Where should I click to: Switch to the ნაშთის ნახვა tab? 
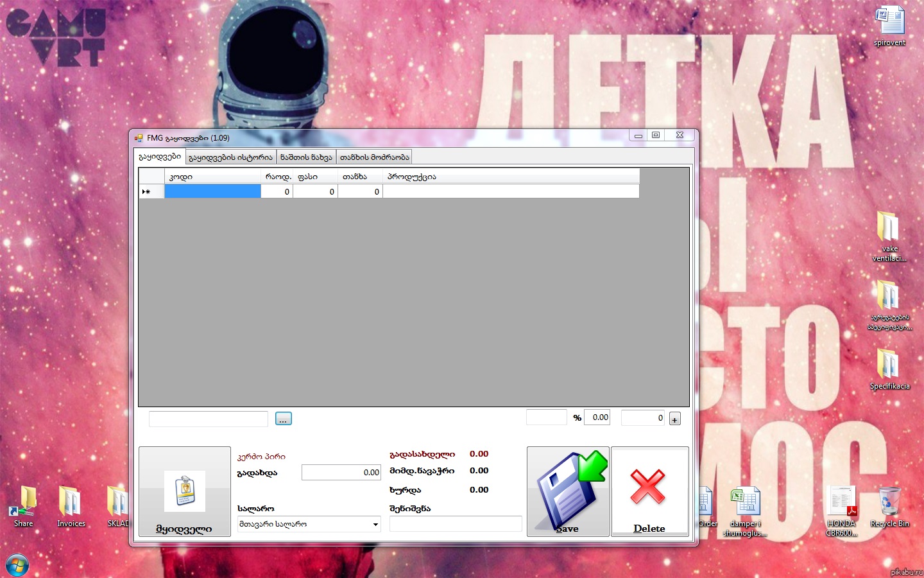tap(306, 157)
